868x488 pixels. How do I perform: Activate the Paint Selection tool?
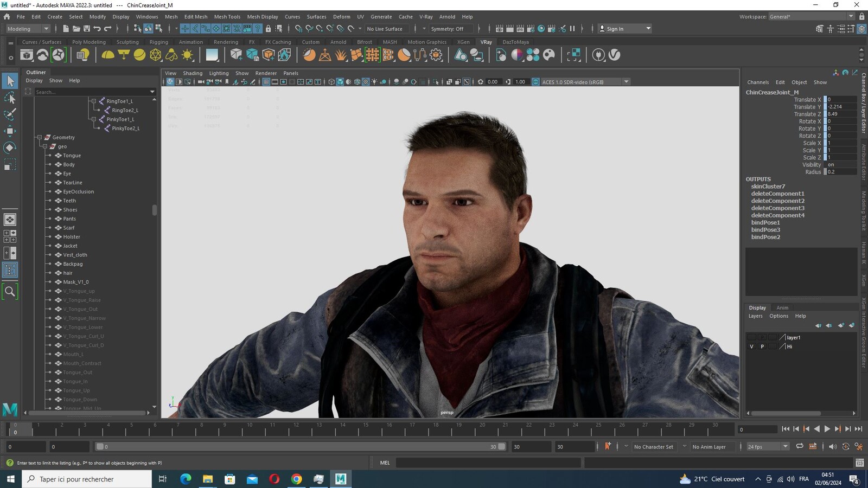(x=10, y=114)
